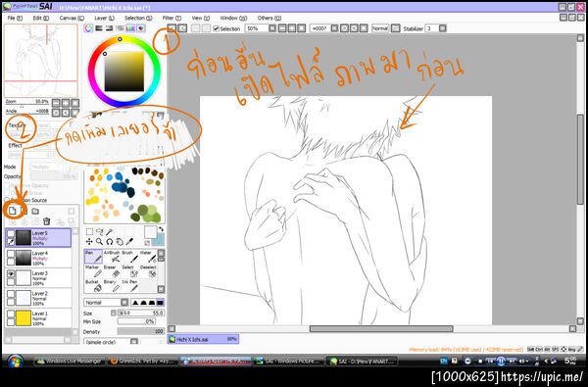Screen dimensions: 588x387
Task: Toggle the Selection checkbox in toolbar
Action: [x=216, y=28]
